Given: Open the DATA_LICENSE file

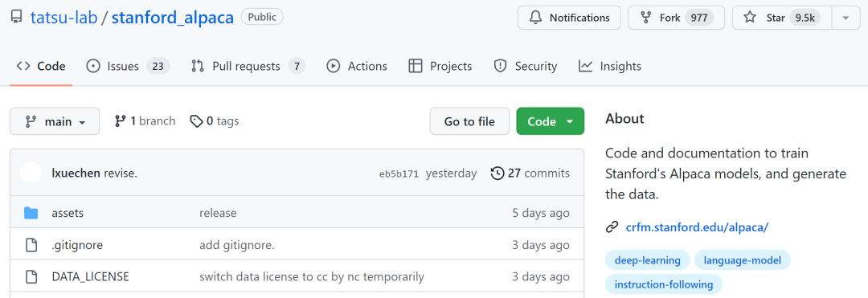Looking at the screenshot, I should pos(90,276).
